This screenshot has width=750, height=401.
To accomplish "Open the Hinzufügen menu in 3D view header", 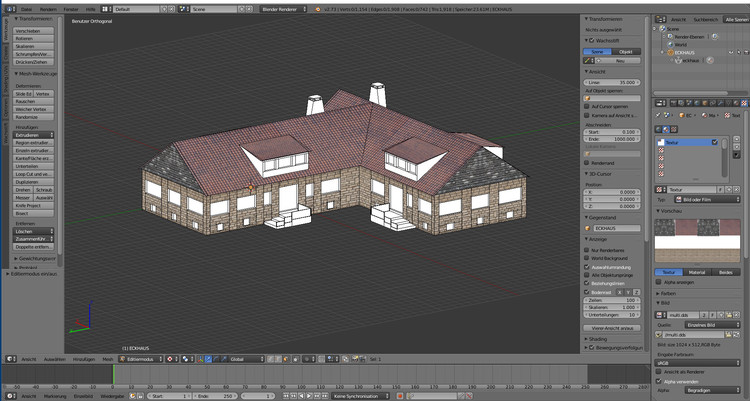I will [83, 359].
